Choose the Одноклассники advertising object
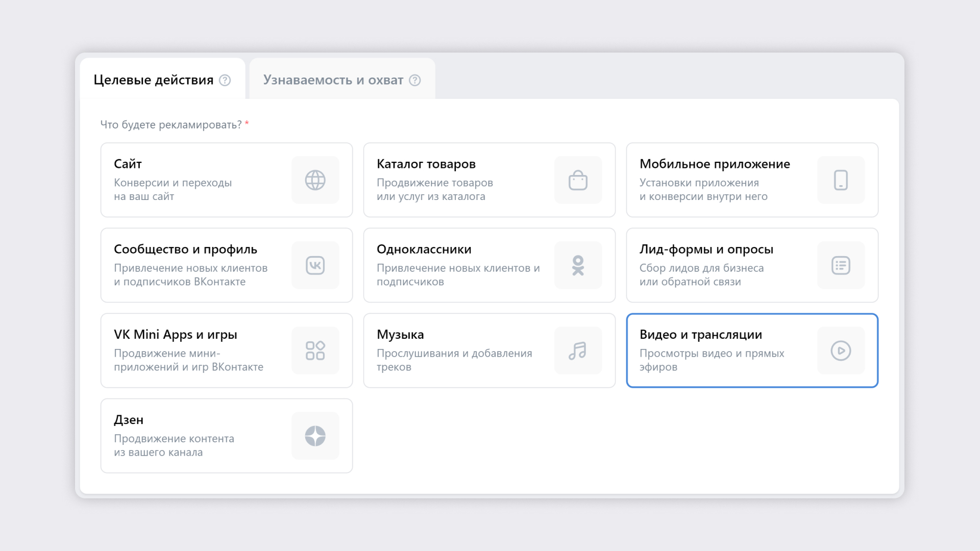 click(489, 265)
